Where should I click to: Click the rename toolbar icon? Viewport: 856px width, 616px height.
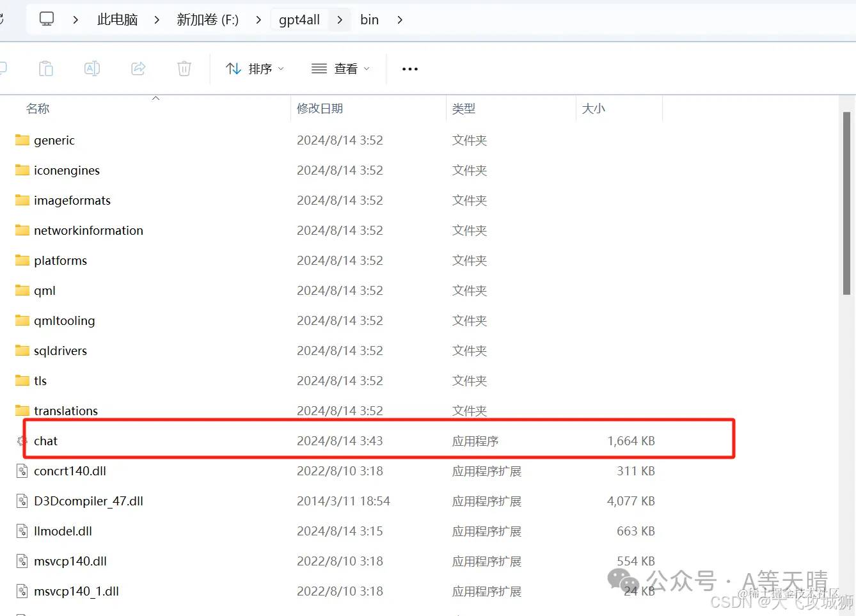pos(92,68)
